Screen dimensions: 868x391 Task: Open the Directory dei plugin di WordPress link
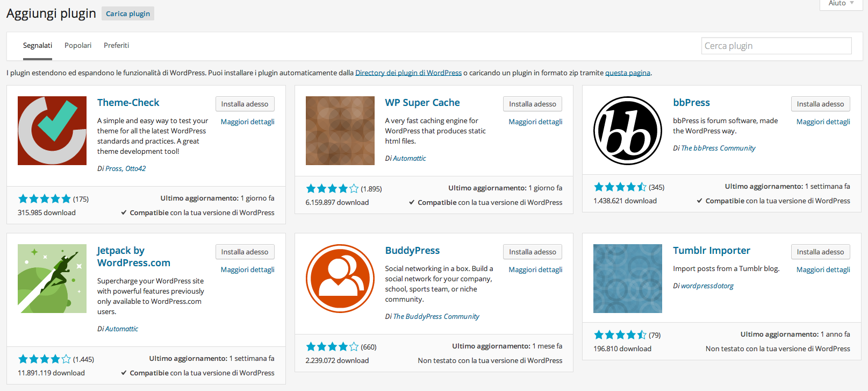[408, 73]
